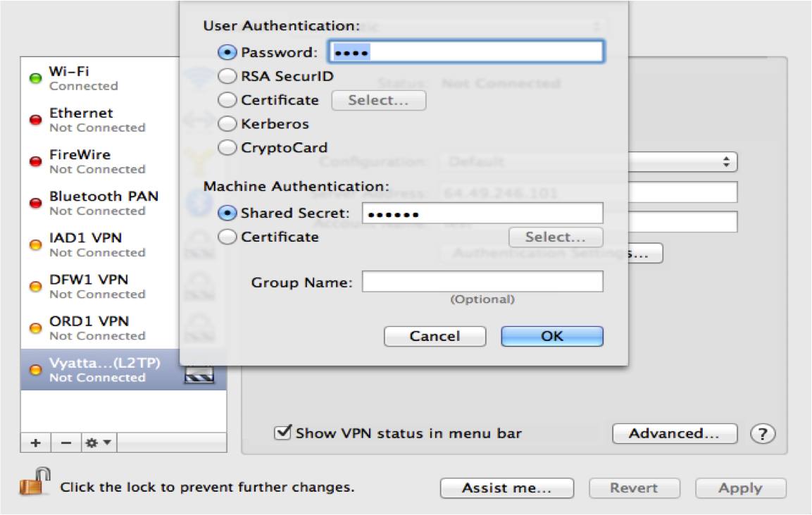Screen dimensions: 812x515
Task: Click the Revert button
Action: [x=634, y=488]
